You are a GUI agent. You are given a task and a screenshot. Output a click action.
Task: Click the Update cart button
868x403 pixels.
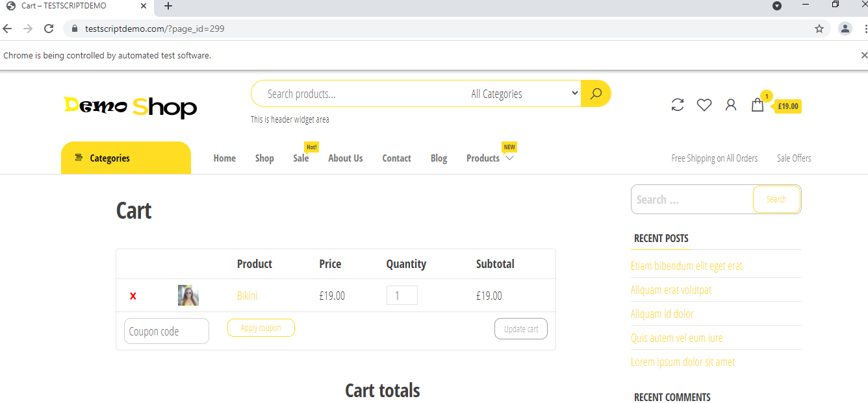(x=521, y=329)
